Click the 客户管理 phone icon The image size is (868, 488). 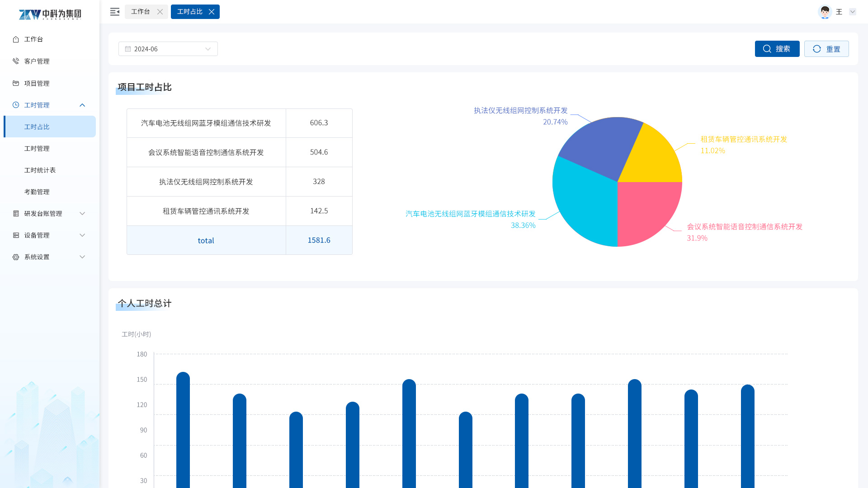[16, 61]
